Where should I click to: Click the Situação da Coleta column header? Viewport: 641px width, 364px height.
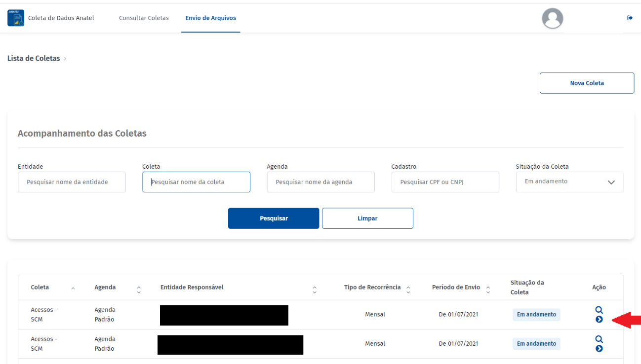click(x=527, y=288)
